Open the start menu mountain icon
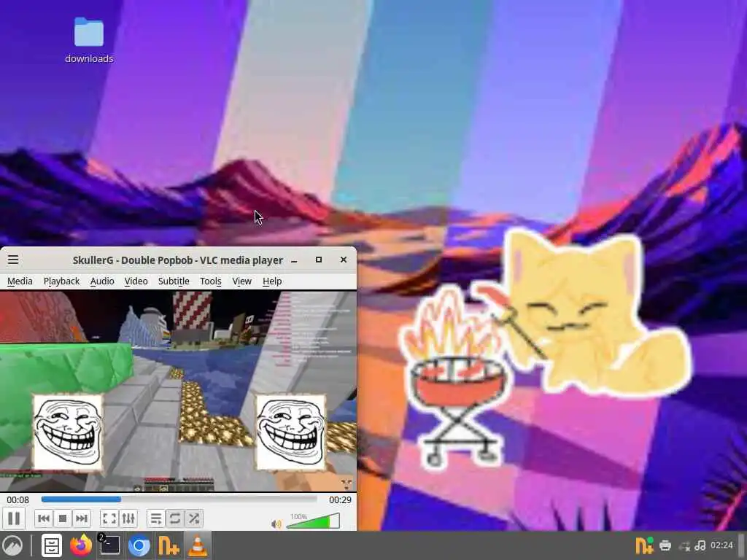This screenshot has height=560, width=747. coord(12,545)
